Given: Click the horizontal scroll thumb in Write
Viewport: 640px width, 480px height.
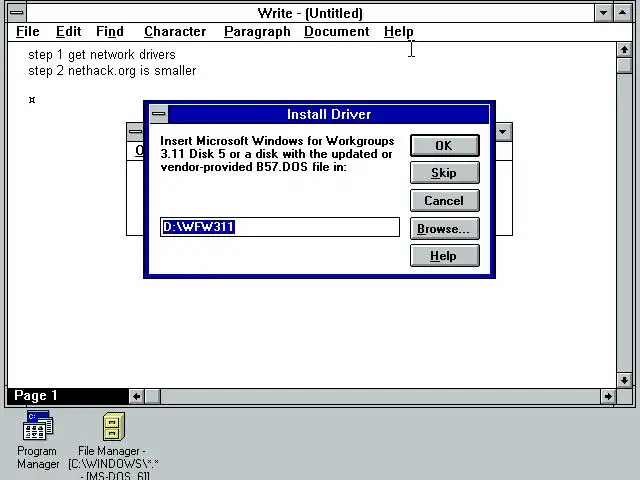Looking at the screenshot, I should 153,396.
